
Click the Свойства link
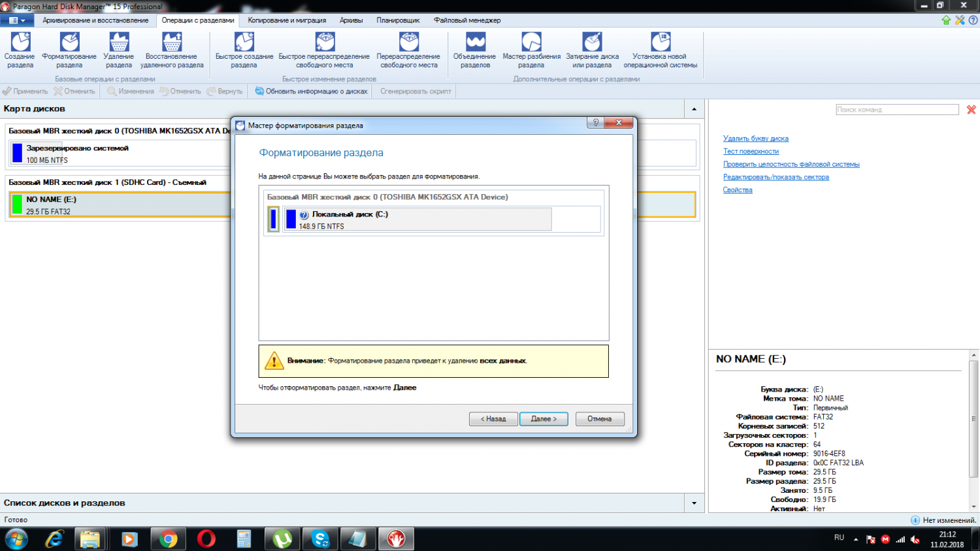point(738,190)
